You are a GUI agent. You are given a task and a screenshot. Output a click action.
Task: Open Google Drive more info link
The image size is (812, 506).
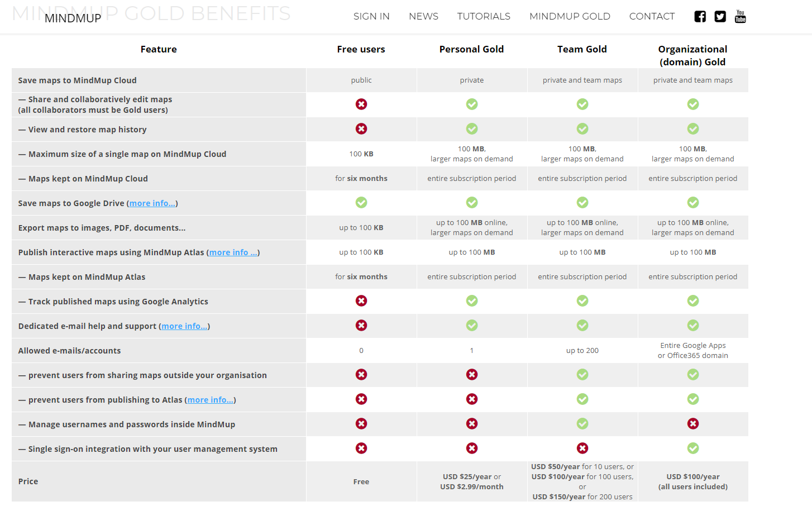152,203
